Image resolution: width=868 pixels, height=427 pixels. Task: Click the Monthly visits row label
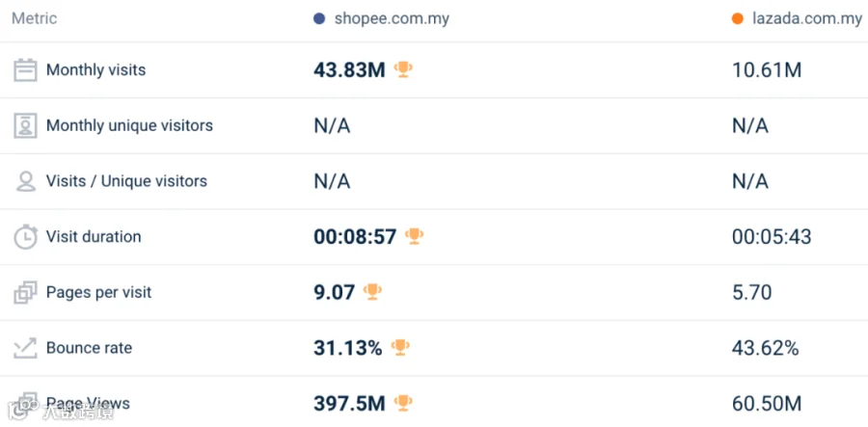pyautogui.click(x=95, y=70)
